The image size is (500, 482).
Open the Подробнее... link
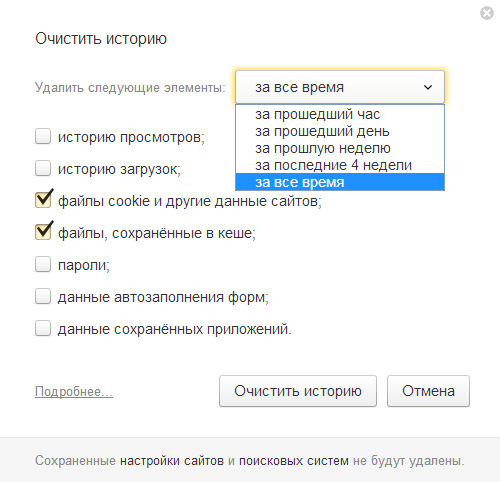pos(74,392)
